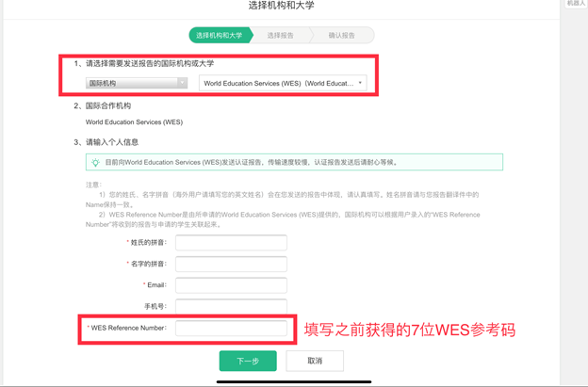Select the 选择报告 step tab
The image size is (588, 387).
point(281,35)
